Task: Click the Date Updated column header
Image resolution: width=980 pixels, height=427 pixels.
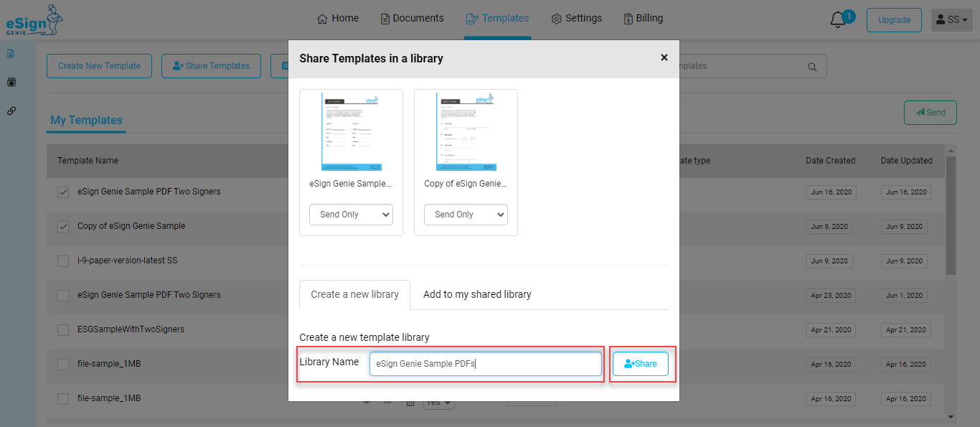Action: coord(906,161)
